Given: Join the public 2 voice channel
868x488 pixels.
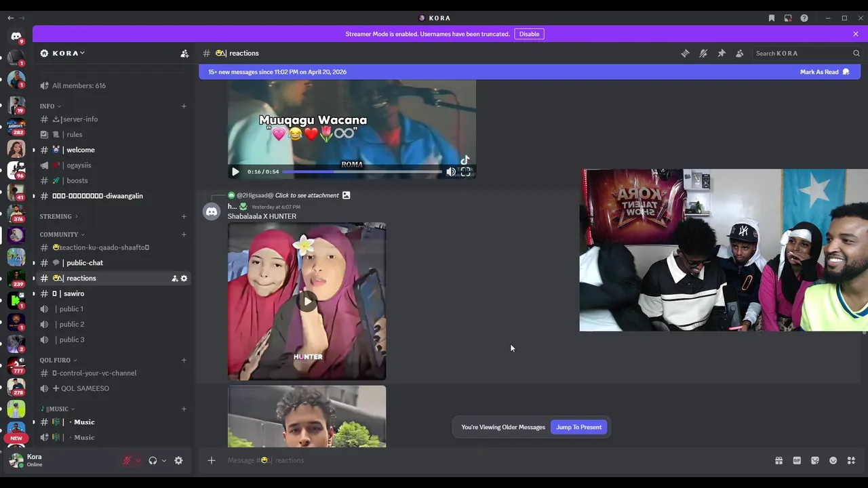Looking at the screenshot, I should (x=114, y=324).
